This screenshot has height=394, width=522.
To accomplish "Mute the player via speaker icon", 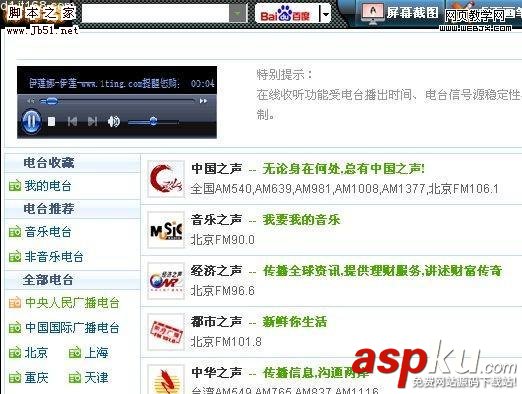I will click(113, 121).
